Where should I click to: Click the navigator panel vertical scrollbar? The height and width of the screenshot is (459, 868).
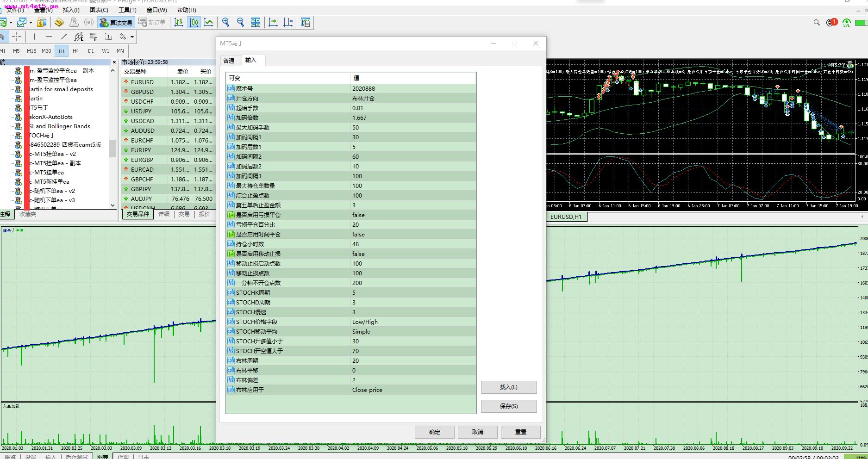[x=112, y=137]
